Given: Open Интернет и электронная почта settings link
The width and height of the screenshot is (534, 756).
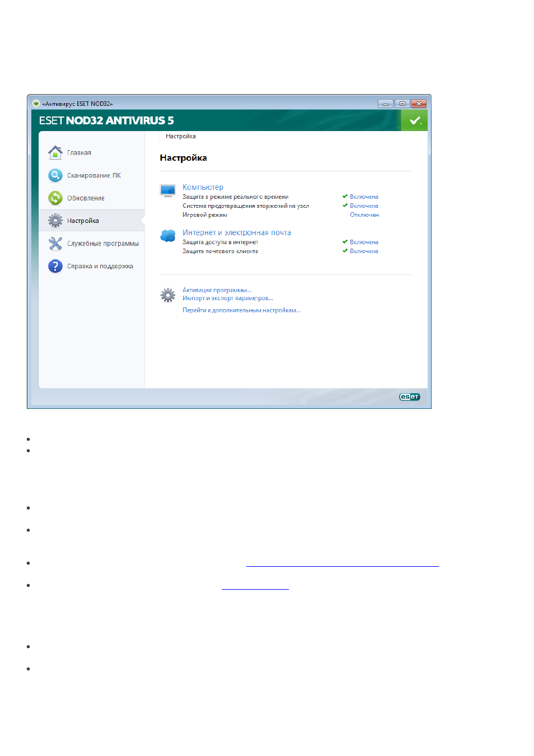Looking at the screenshot, I should pyautogui.click(x=237, y=232).
